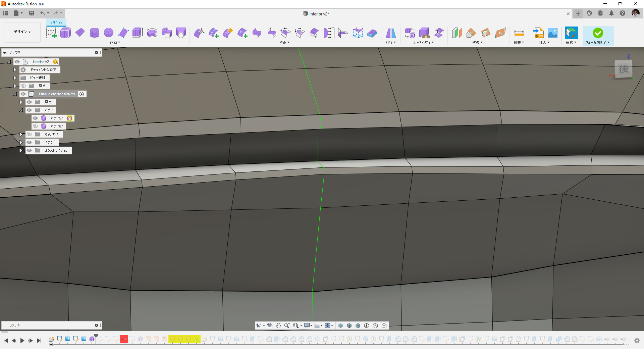644x349 pixels.
Task: Click the user profile avatar top right
Action: click(x=635, y=13)
